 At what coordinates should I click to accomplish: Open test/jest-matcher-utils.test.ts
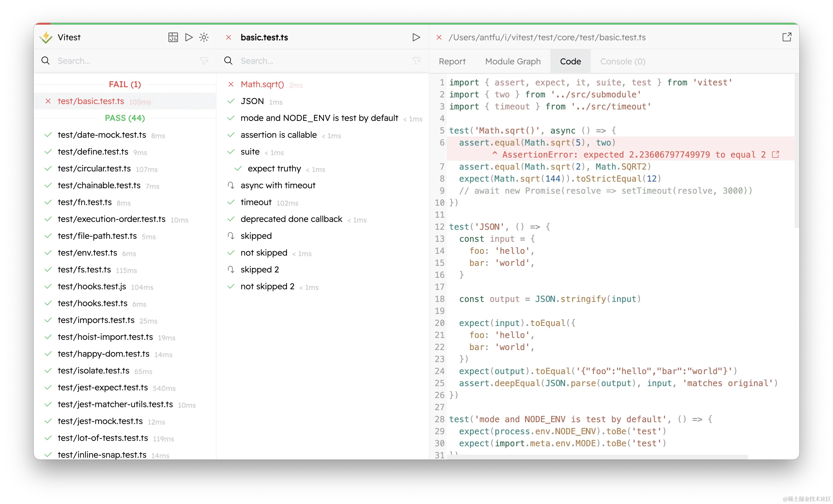coord(125,404)
